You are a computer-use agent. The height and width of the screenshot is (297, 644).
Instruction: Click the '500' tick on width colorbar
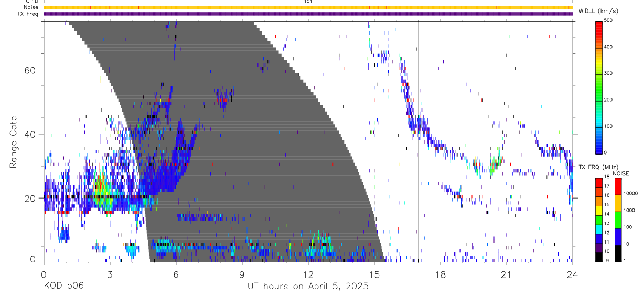click(x=609, y=20)
